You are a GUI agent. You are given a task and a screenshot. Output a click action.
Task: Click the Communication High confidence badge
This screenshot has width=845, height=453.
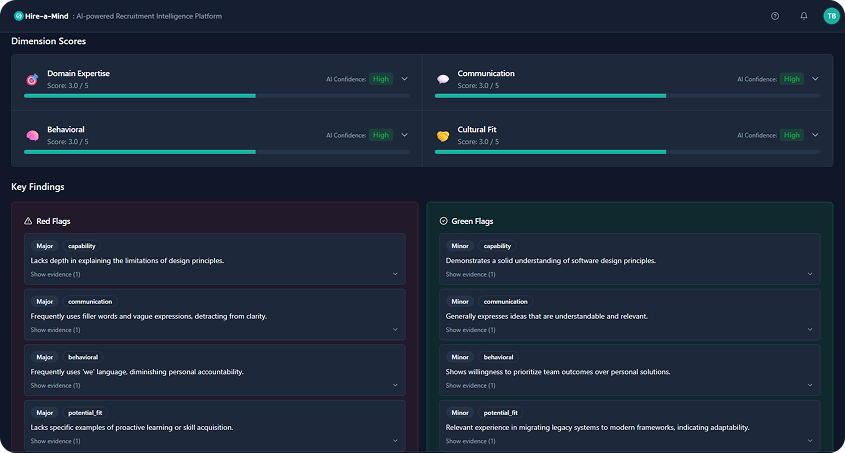pos(792,79)
